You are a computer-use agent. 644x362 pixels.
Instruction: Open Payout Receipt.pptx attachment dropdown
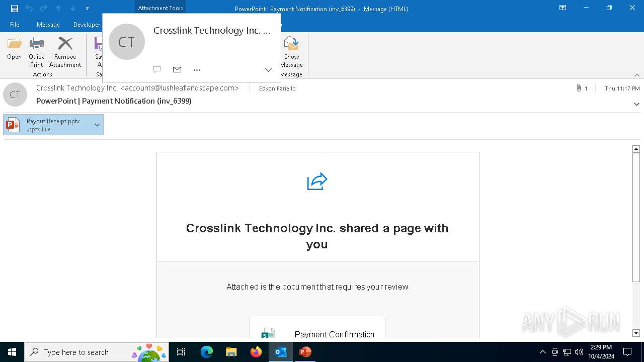[x=97, y=125]
